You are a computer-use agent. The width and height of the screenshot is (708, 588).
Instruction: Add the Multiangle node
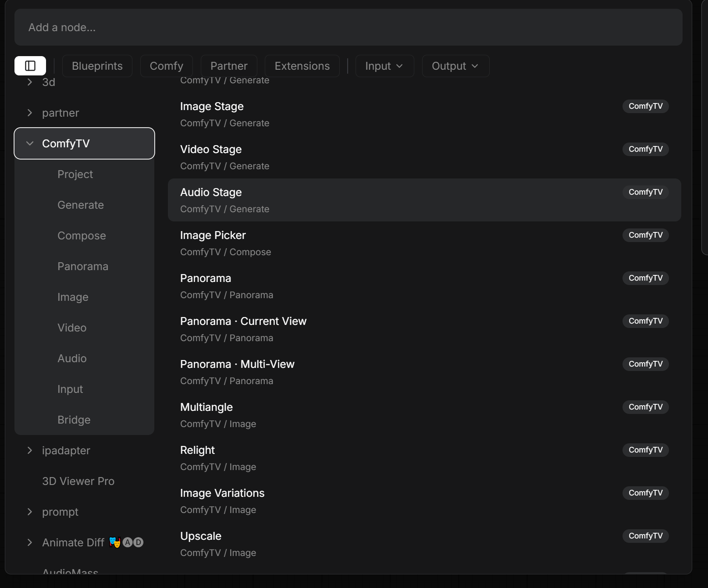424,415
